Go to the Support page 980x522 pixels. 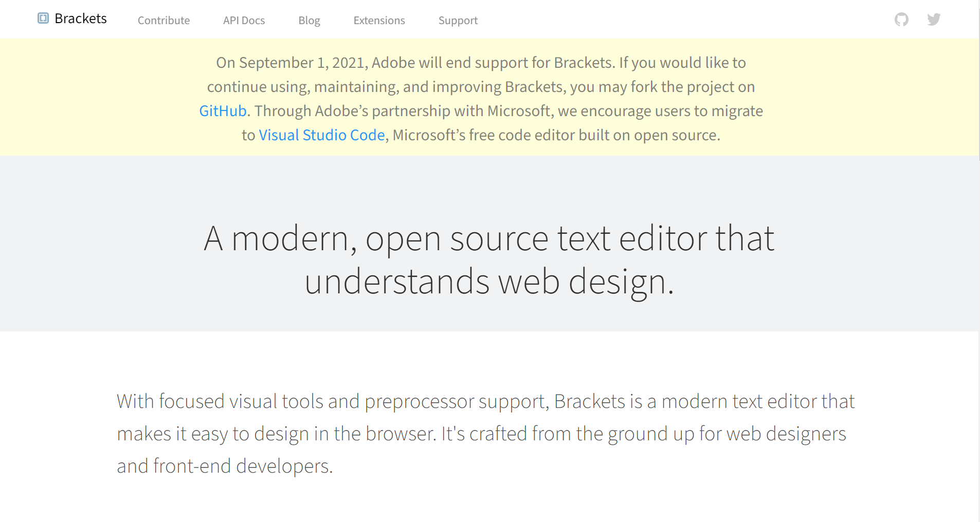point(458,21)
